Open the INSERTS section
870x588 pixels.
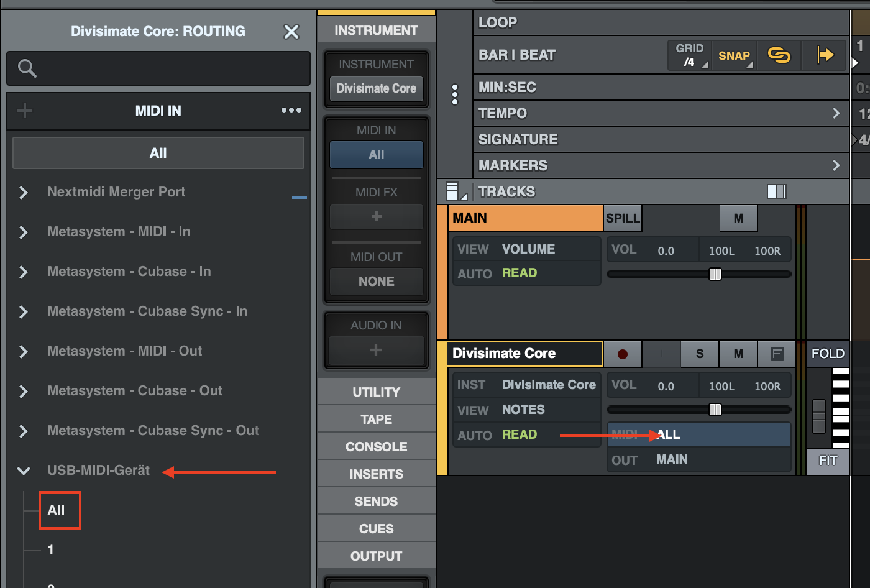376,474
